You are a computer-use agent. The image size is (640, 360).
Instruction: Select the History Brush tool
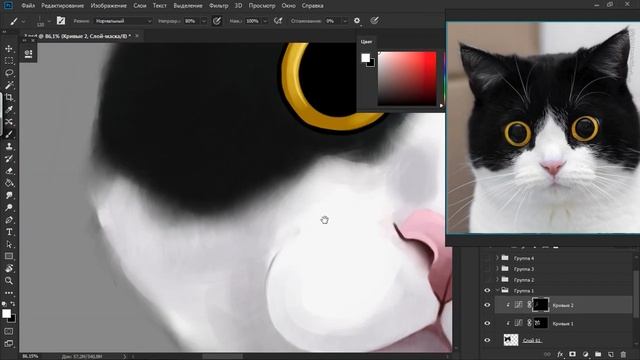(x=9, y=158)
